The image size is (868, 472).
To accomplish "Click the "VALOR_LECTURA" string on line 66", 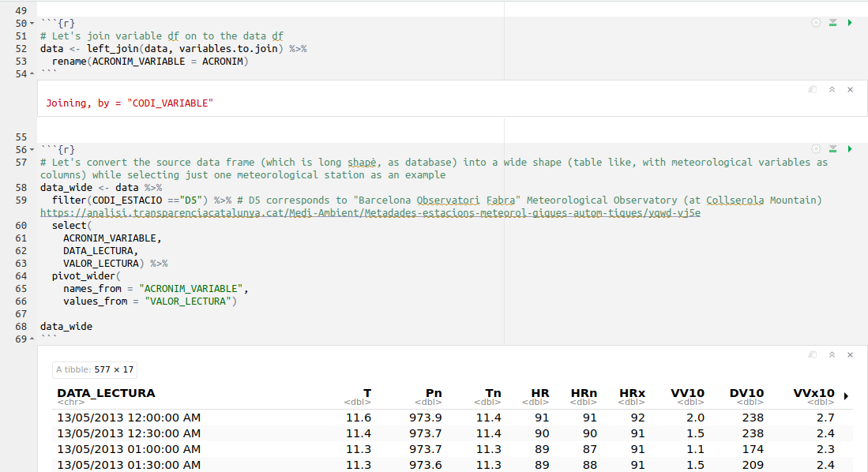I will [x=188, y=302].
